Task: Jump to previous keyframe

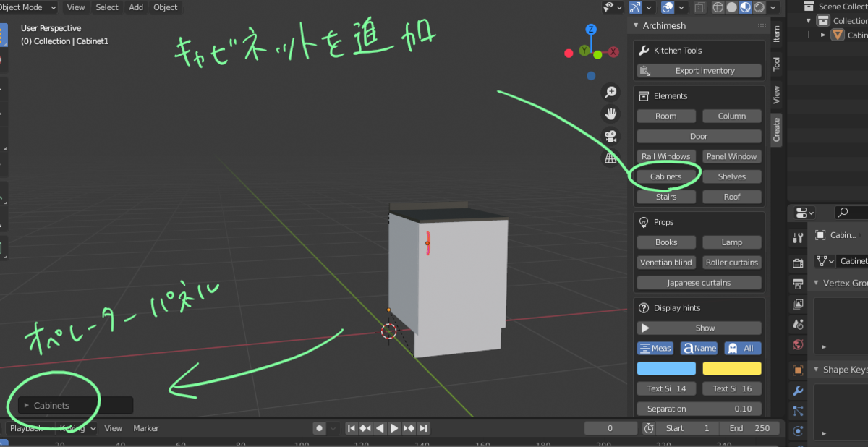Action: (x=365, y=428)
